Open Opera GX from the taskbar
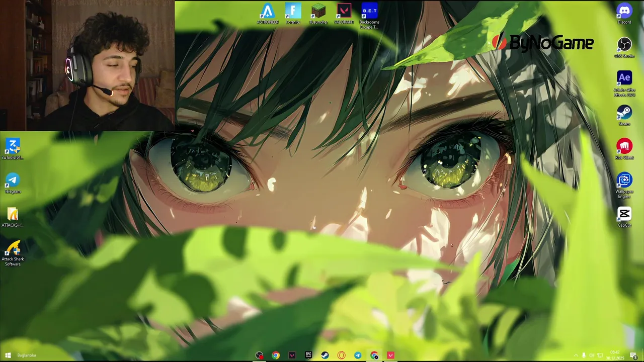This screenshot has height=362, width=644. [341, 355]
